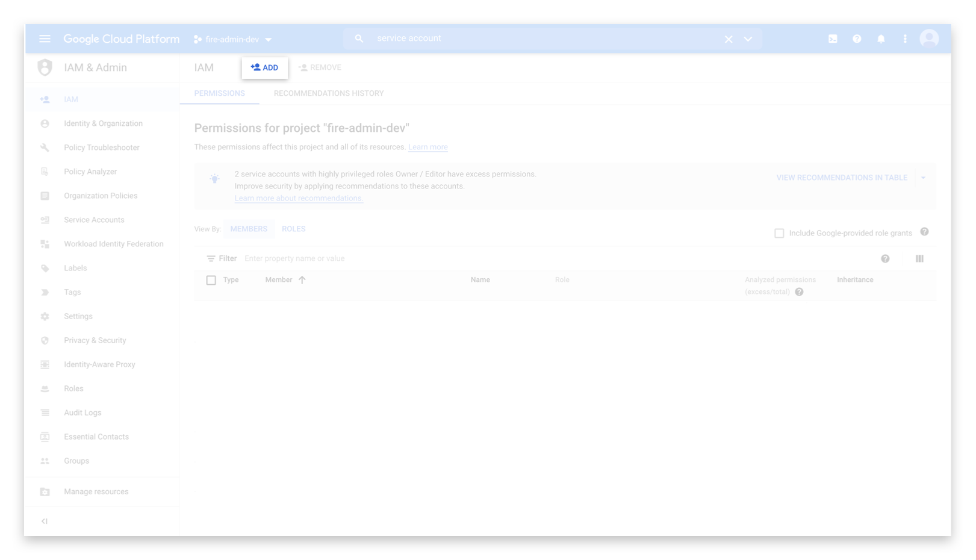View by Roles
Image resolution: width=976 pixels, height=560 pixels.
(x=294, y=229)
